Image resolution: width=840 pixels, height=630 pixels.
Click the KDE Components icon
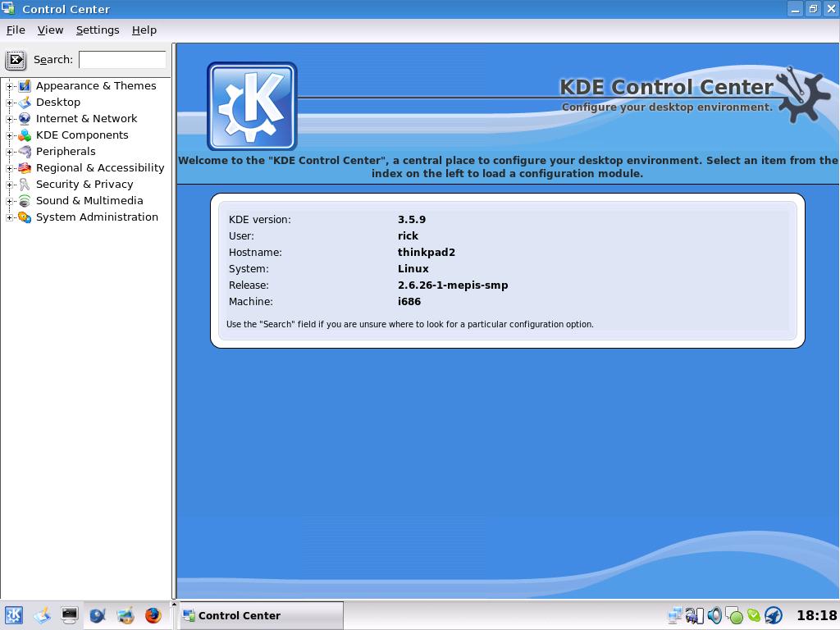tap(25, 135)
